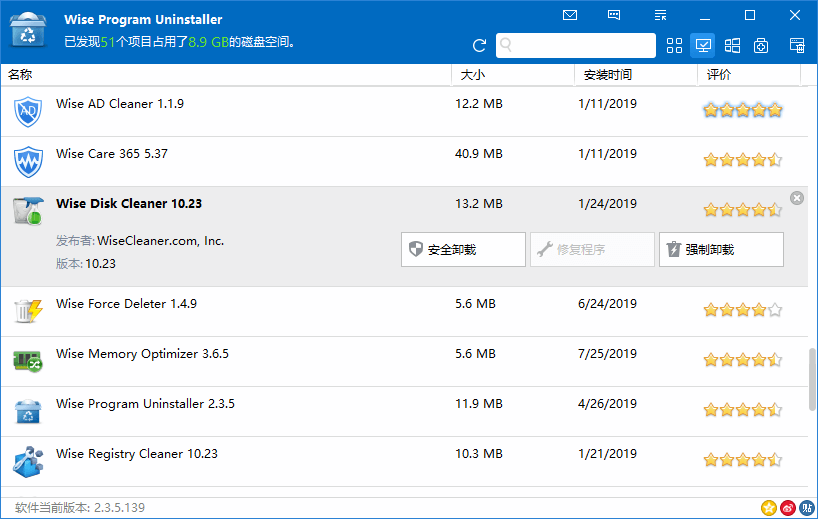Click the 13.2 MB size value
The width and height of the screenshot is (818, 519).
click(478, 204)
